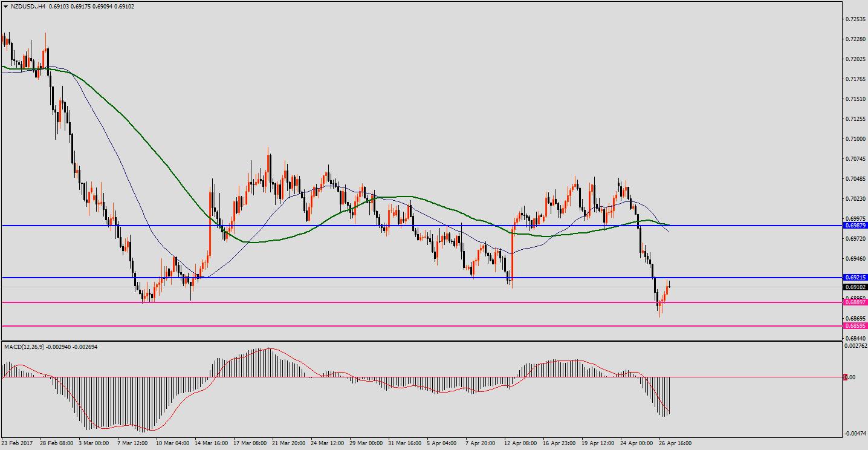Open the dropdown arrow beside NZDUSD title
This screenshot has height=450, width=868.
click(x=5, y=7)
